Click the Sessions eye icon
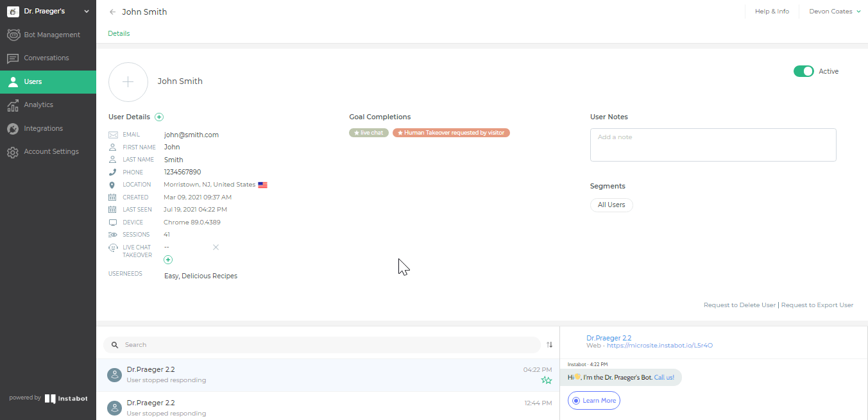Viewport: 868px width, 420px height. pos(113,235)
